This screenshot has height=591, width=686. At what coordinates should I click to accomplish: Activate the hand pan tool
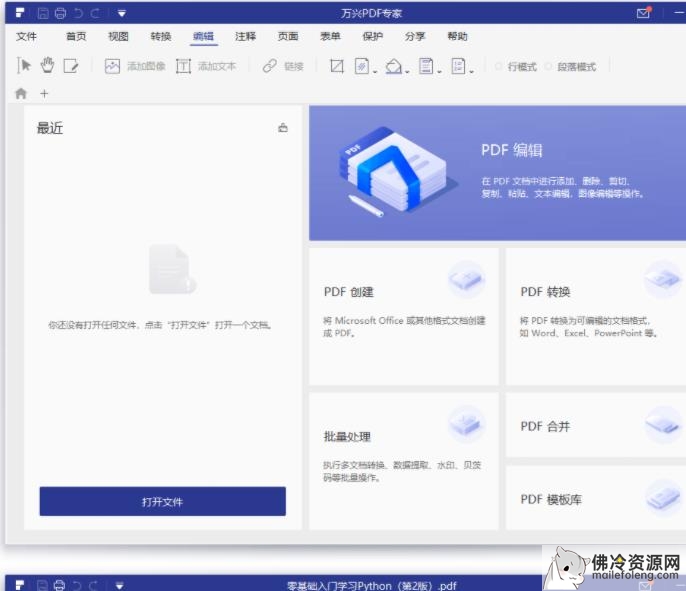tap(47, 66)
